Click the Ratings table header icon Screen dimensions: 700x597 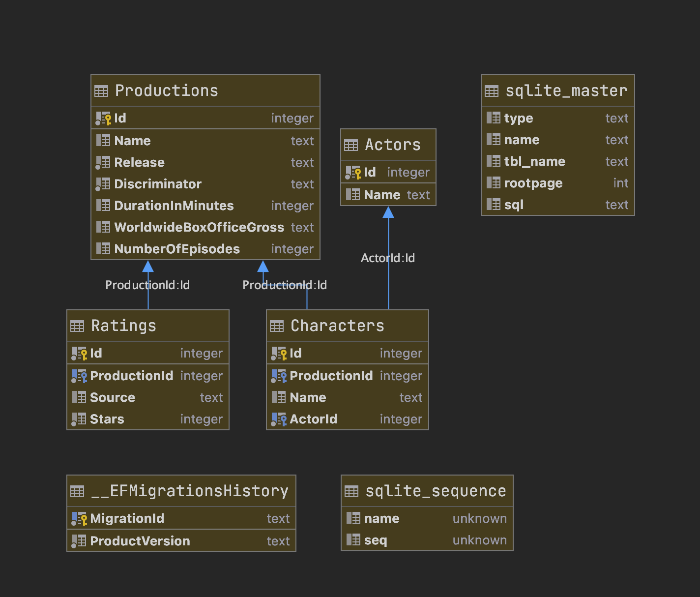(x=77, y=326)
